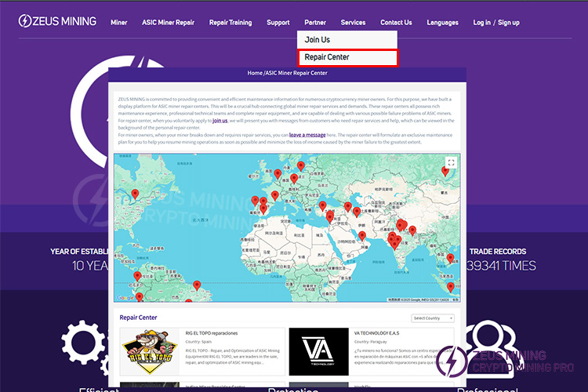The height and width of the screenshot is (392, 588).
Task: Click the 'join us' link in text
Action: (220, 122)
